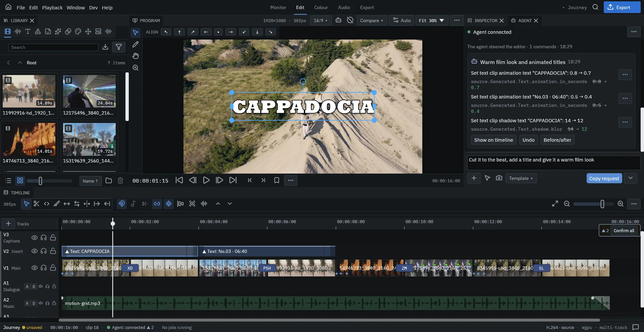Toggle visibility of V2 Insert track

(x=35, y=251)
